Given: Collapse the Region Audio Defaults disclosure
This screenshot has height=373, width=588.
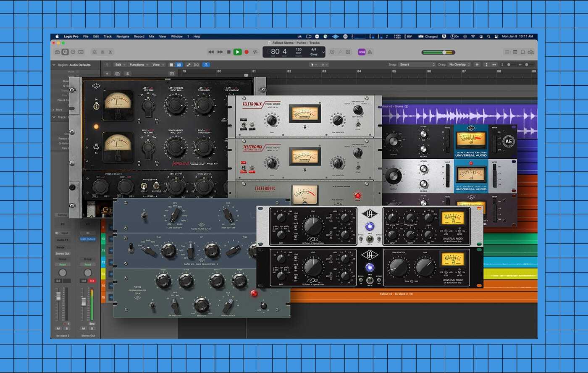Looking at the screenshot, I should [x=54, y=65].
